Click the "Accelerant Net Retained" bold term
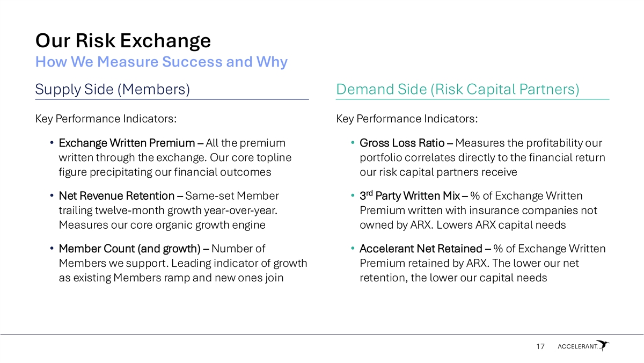644x363 pixels. point(420,249)
